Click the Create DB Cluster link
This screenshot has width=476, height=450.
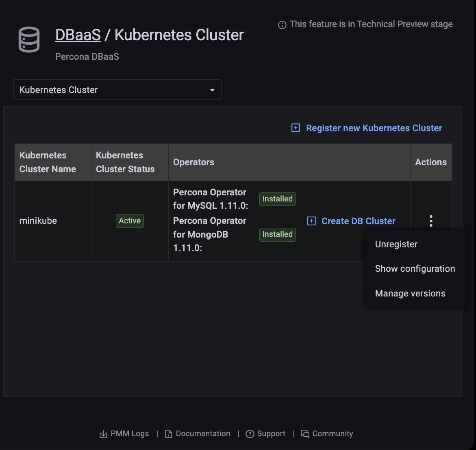point(358,221)
